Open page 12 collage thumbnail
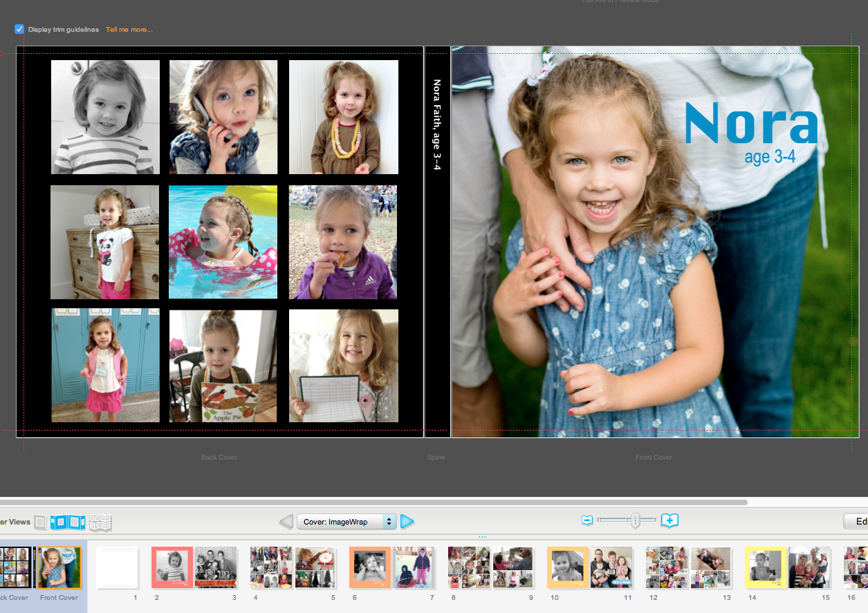Viewport: 868px width, 613px height. [667, 568]
